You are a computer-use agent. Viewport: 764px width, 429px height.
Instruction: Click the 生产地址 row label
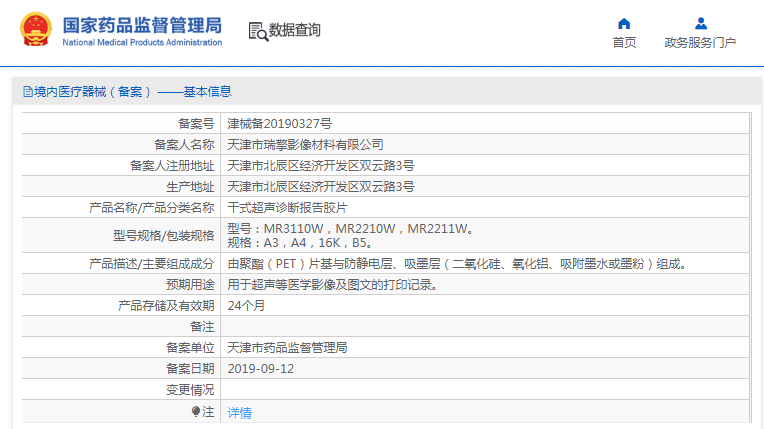(x=190, y=187)
